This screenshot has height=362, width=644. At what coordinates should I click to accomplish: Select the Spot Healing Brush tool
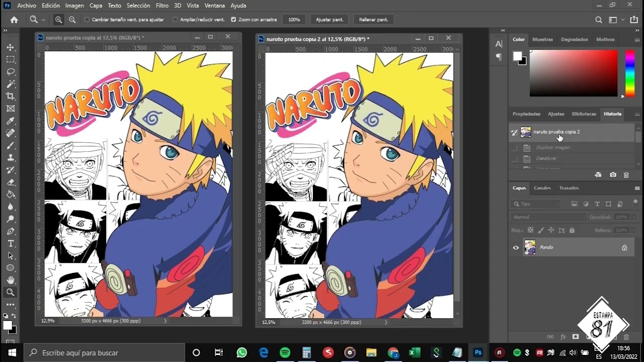(x=10, y=133)
